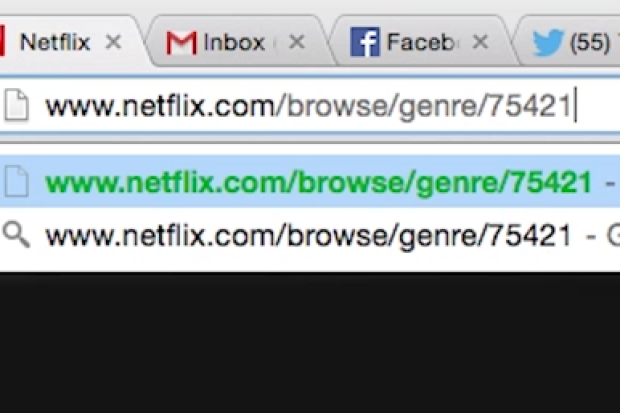Close the Inbox tab
This screenshot has height=413, width=620.
297,42
